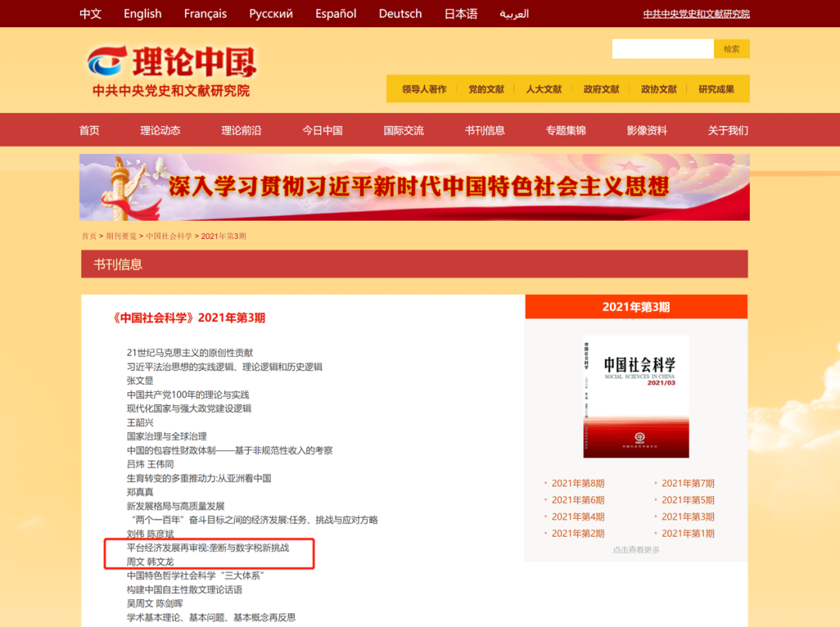This screenshot has width=840, height=627.
Task: Click 中国社会科学 in the breadcrumb
Action: coord(169,236)
